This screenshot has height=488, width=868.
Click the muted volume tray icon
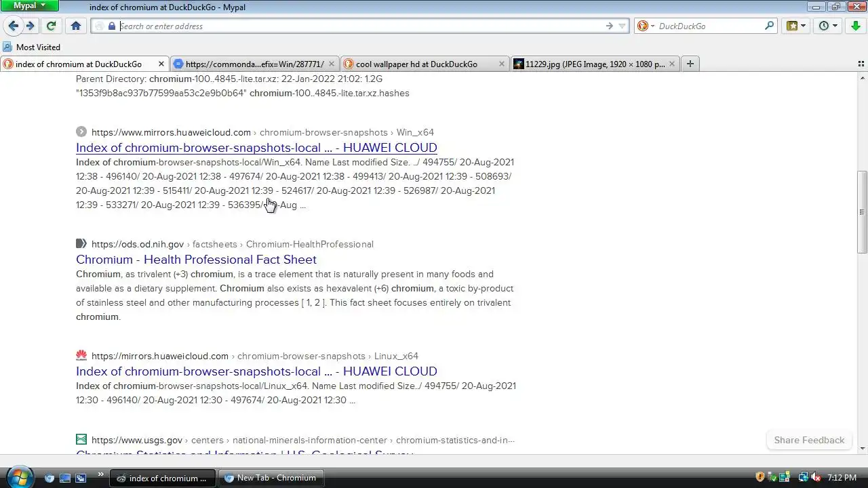816,478
